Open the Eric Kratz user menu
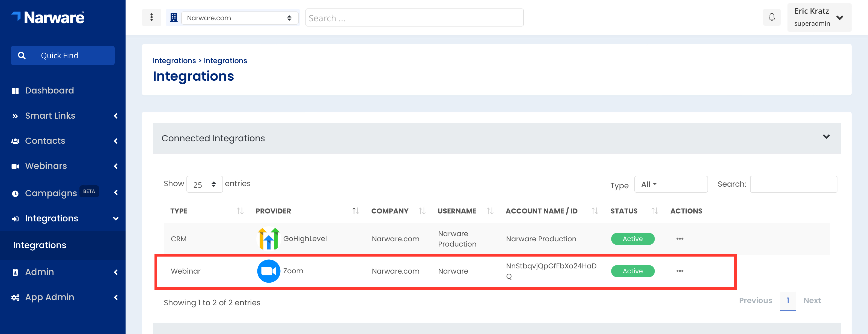868x334 pixels. coord(819,17)
